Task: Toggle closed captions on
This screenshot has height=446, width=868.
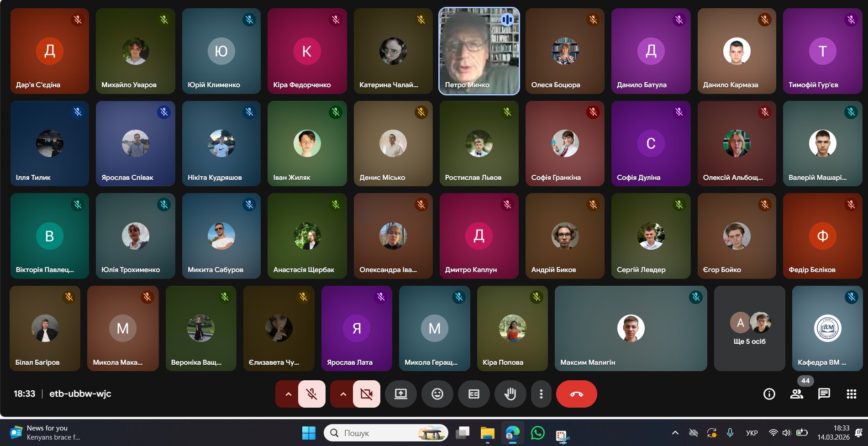Action: click(x=473, y=394)
